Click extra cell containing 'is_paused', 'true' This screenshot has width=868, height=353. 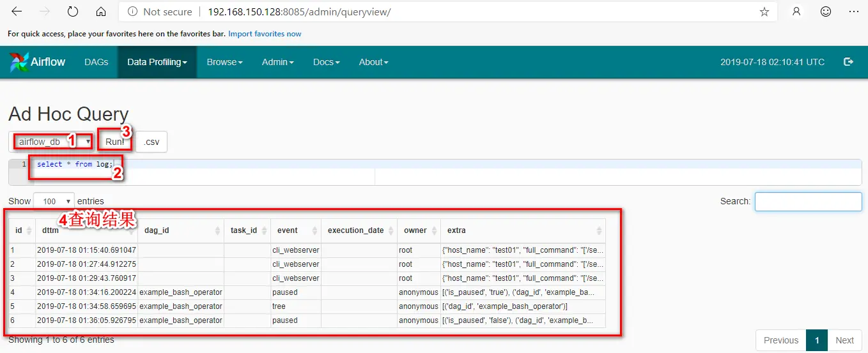coord(523,292)
